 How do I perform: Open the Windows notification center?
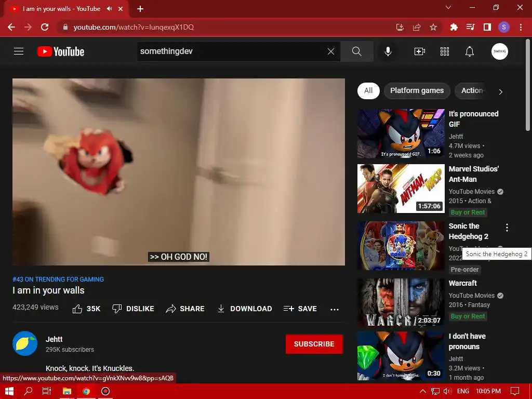[515, 391]
